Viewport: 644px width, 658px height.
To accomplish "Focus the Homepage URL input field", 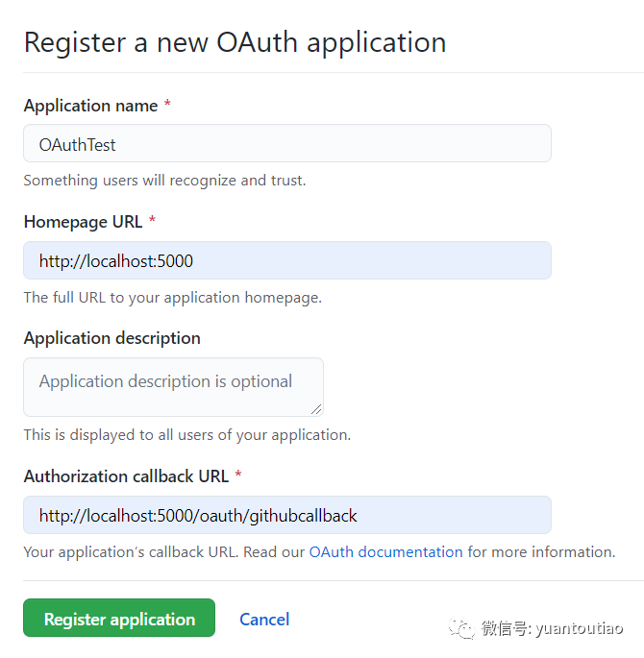I will (x=287, y=260).
